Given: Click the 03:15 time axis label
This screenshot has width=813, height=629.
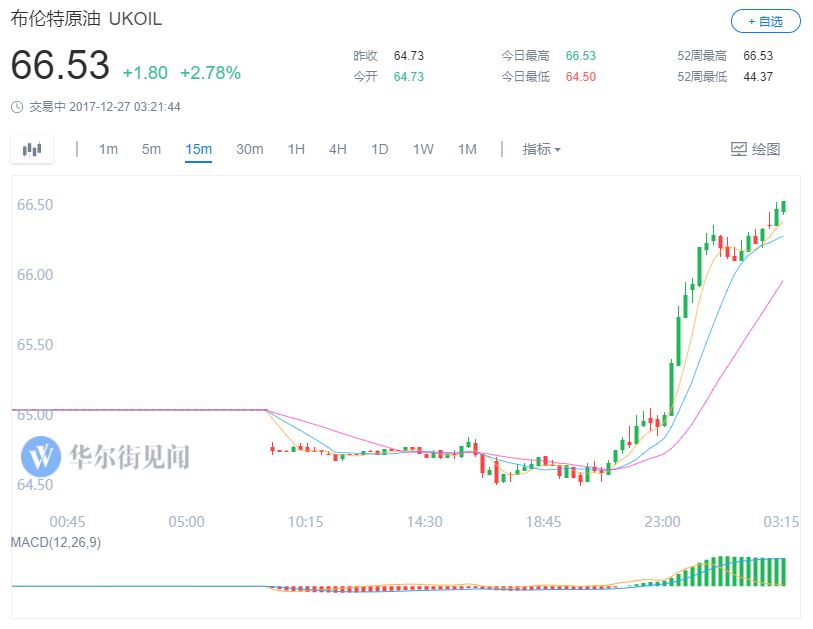Looking at the screenshot, I should coord(781,522).
